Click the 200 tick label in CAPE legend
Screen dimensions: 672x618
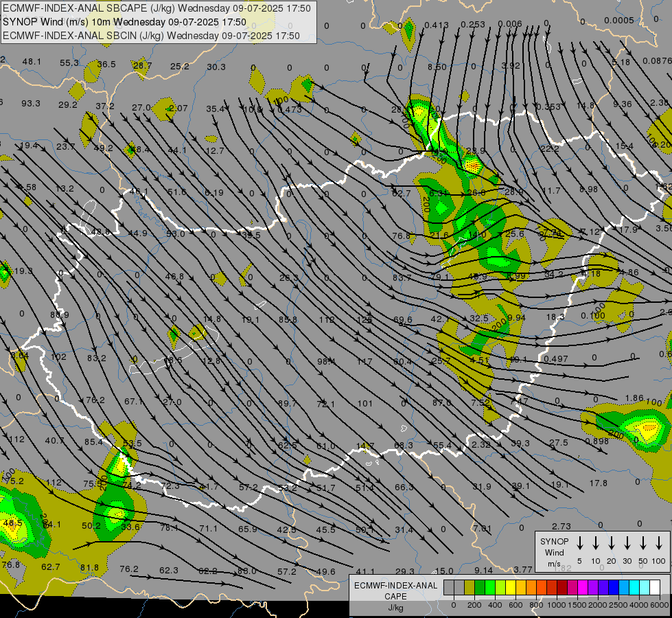click(x=474, y=604)
